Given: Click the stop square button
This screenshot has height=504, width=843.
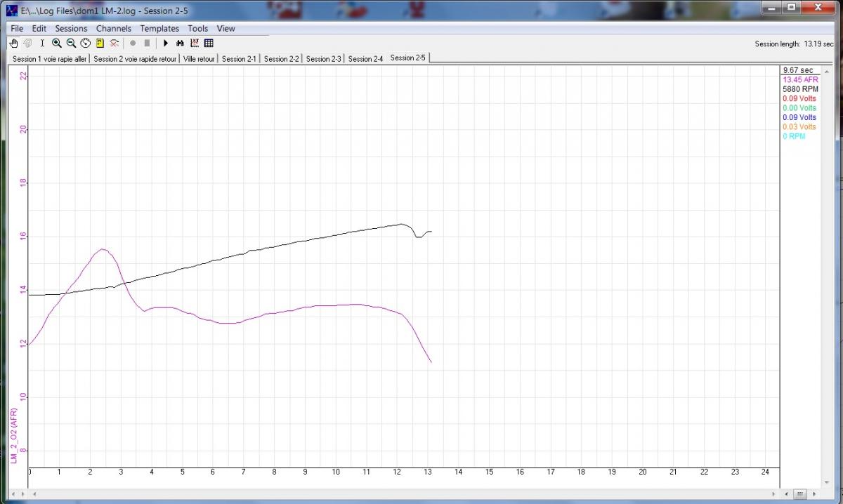Looking at the screenshot, I should pos(147,43).
